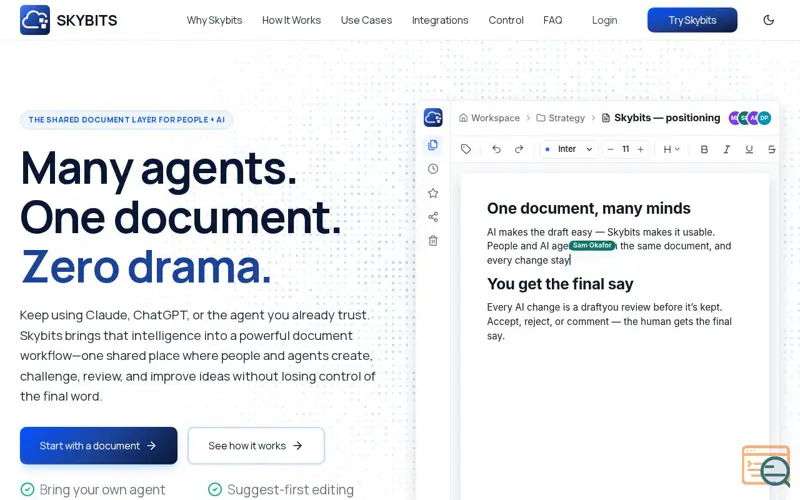The image size is (800, 500).
Task: Click the inspector magnifier icon at bottom right
Action: click(x=766, y=466)
